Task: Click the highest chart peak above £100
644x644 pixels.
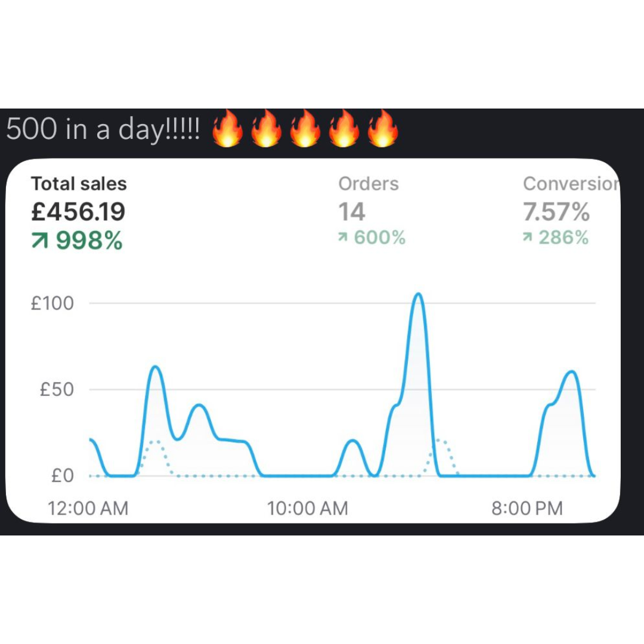Action: coord(419,295)
